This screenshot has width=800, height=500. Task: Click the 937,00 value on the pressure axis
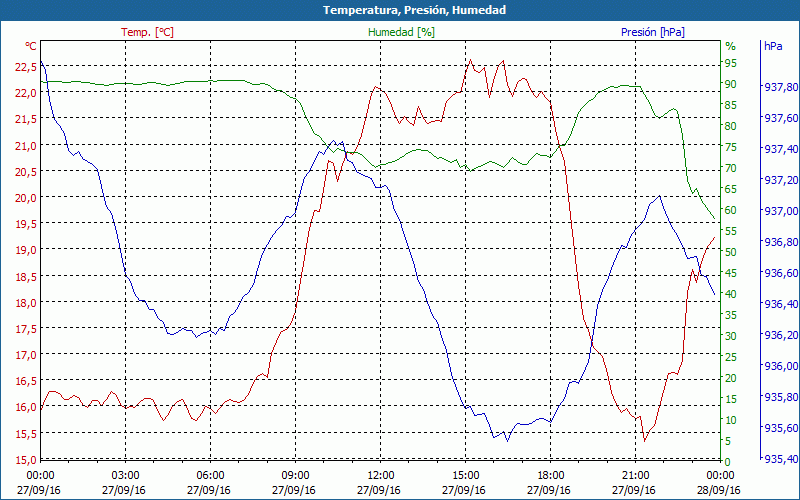pyautogui.click(x=781, y=211)
